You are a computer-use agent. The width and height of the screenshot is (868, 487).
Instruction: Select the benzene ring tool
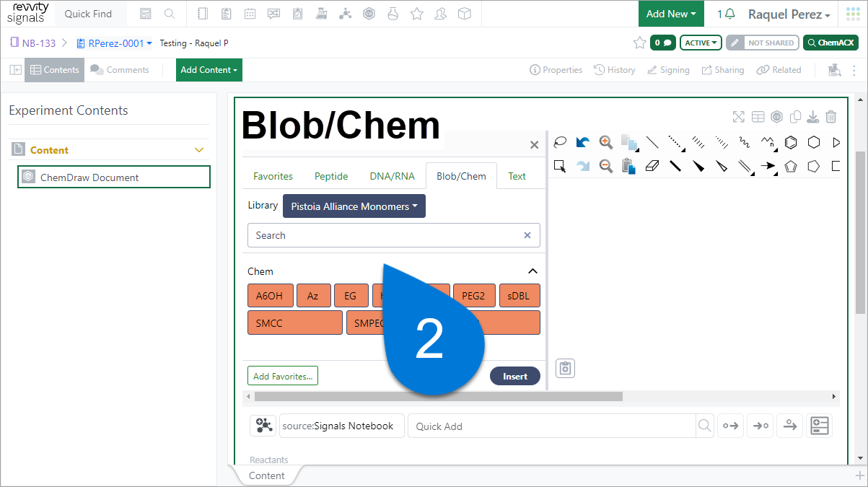click(x=791, y=142)
